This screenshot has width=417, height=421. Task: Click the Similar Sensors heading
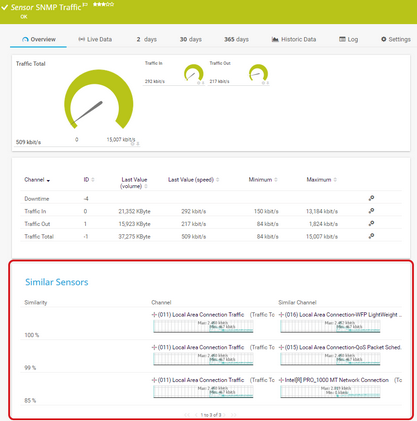point(57,282)
